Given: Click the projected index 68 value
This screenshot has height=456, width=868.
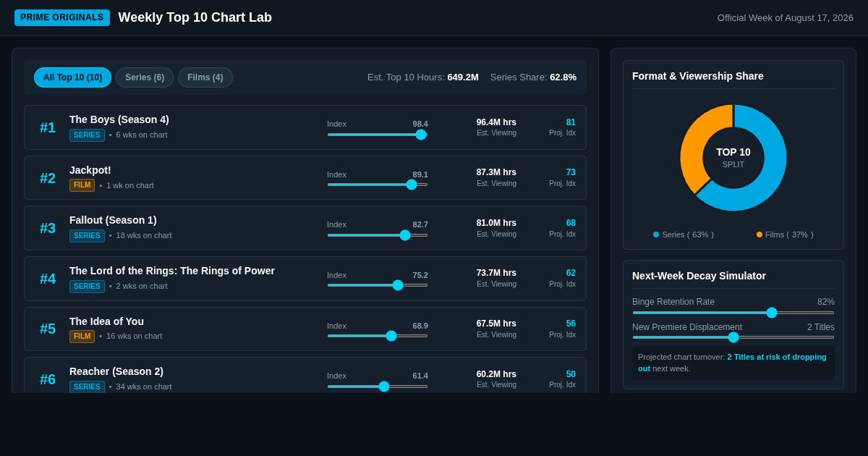Looking at the screenshot, I should pyautogui.click(x=571, y=223).
